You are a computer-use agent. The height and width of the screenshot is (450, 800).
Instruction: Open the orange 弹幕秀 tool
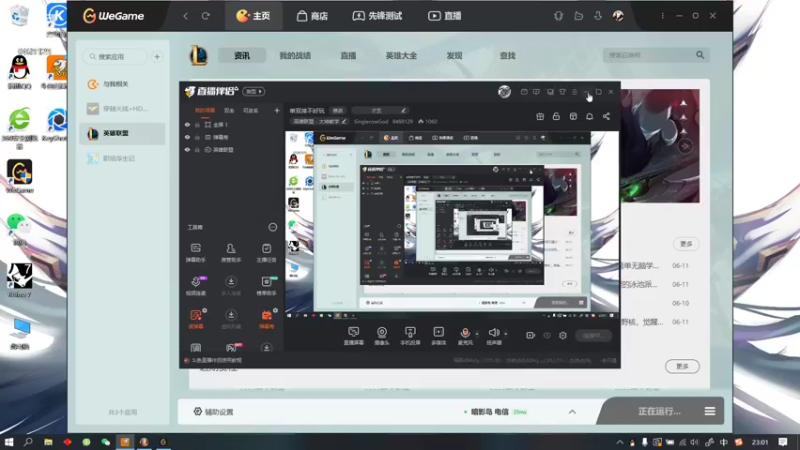pos(266,319)
